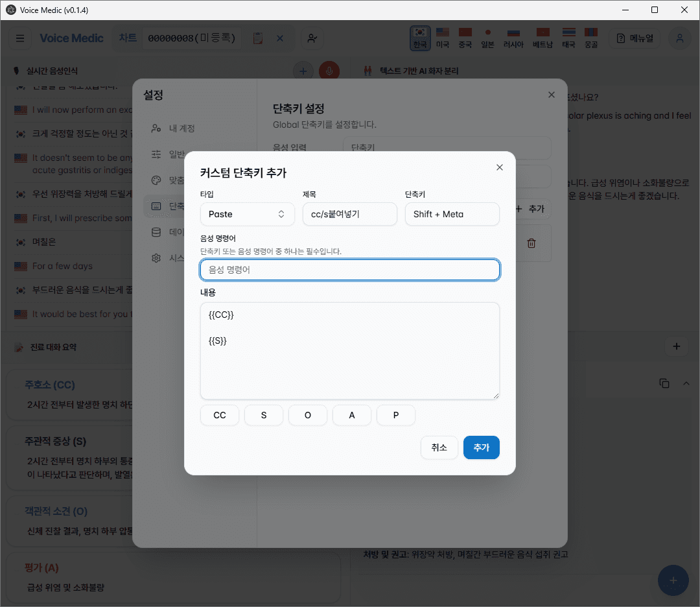This screenshot has height=607, width=700.
Task: Open 단축키 settings via keyboard icon
Action: [x=156, y=206]
